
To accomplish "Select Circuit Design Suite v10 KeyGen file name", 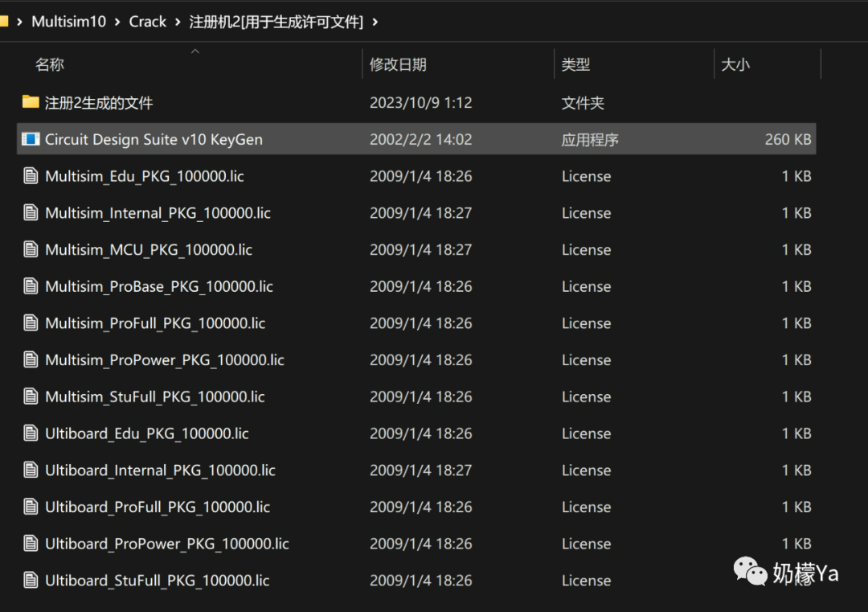I will 154,140.
